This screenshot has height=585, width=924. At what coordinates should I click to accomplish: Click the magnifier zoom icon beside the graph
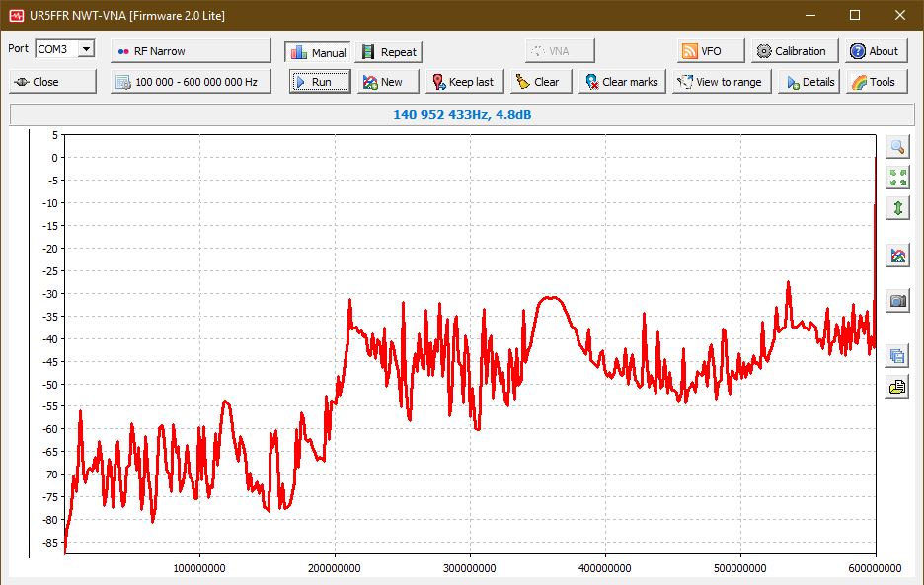click(897, 147)
